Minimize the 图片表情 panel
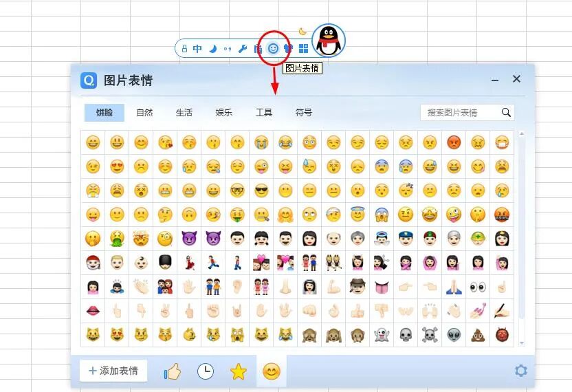 (x=495, y=80)
